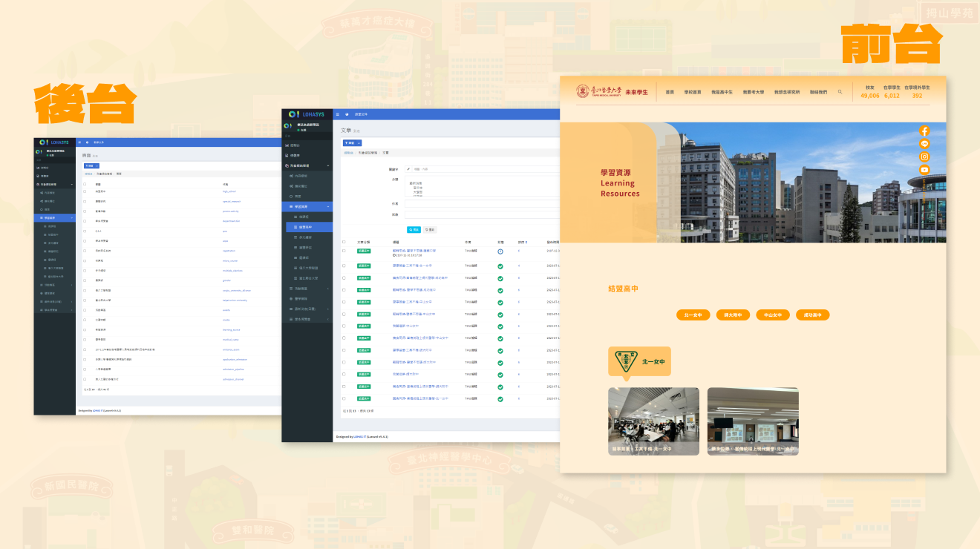Image resolution: width=980 pixels, height=549 pixels.
Task: Open the high_school slug link in the left window
Action: [x=229, y=191]
